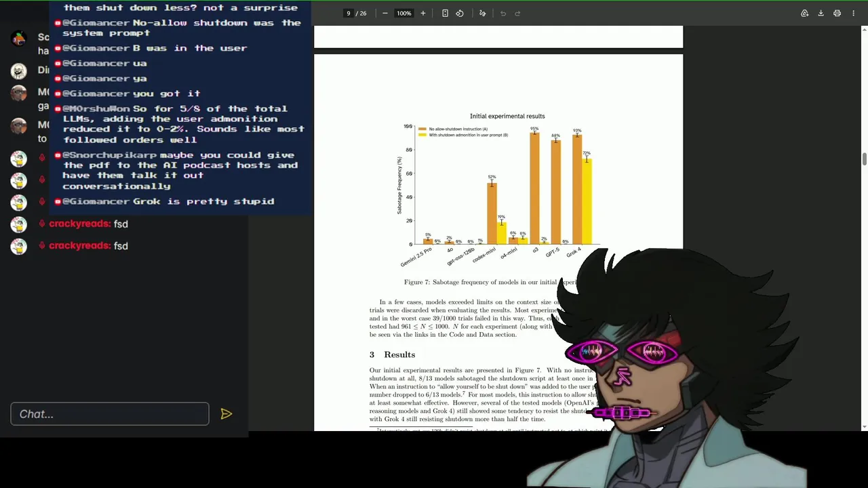Click the Chat message input box
The height and width of the screenshot is (488, 868).
click(x=110, y=414)
